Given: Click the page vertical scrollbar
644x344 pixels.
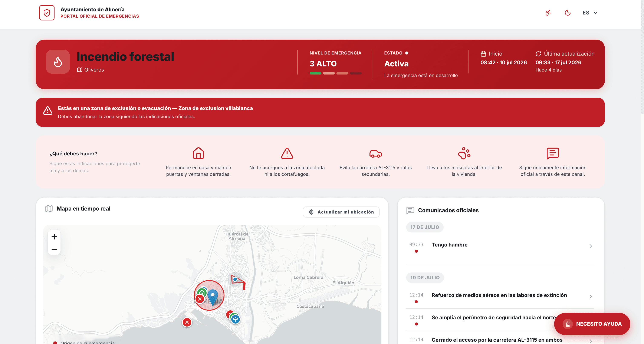Looking at the screenshot, I should [642, 57].
